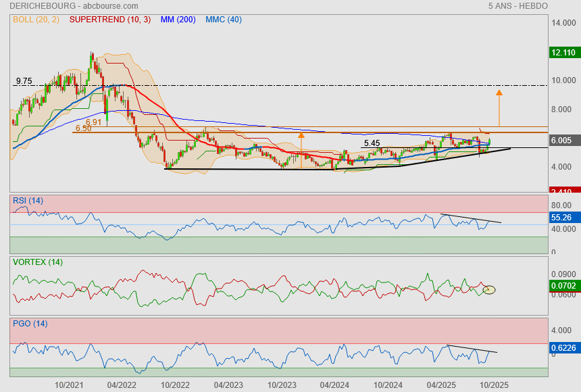The height and width of the screenshot is (392, 581).
Task: Click the 5.45 support level label
Action: click(x=372, y=143)
